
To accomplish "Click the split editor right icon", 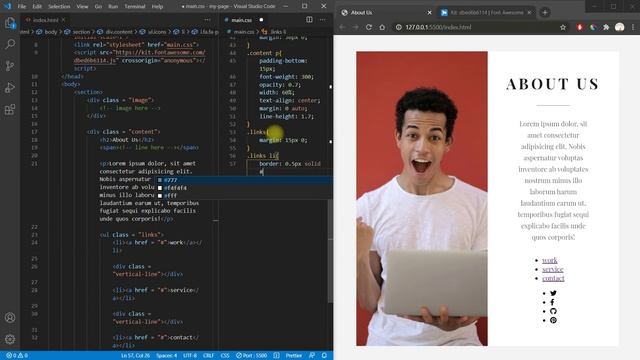I will point(309,20).
